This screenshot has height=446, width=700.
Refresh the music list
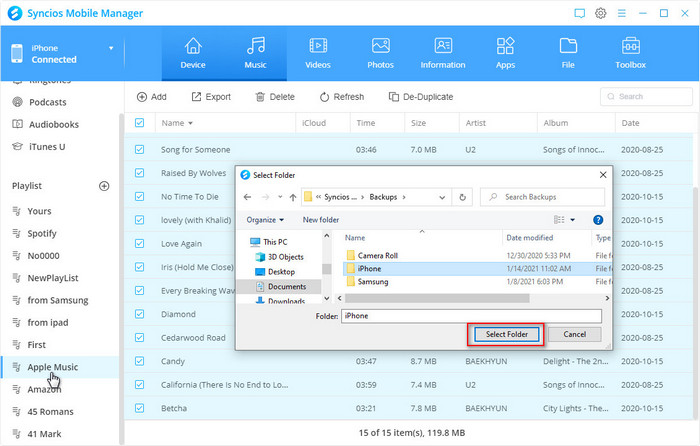click(342, 97)
